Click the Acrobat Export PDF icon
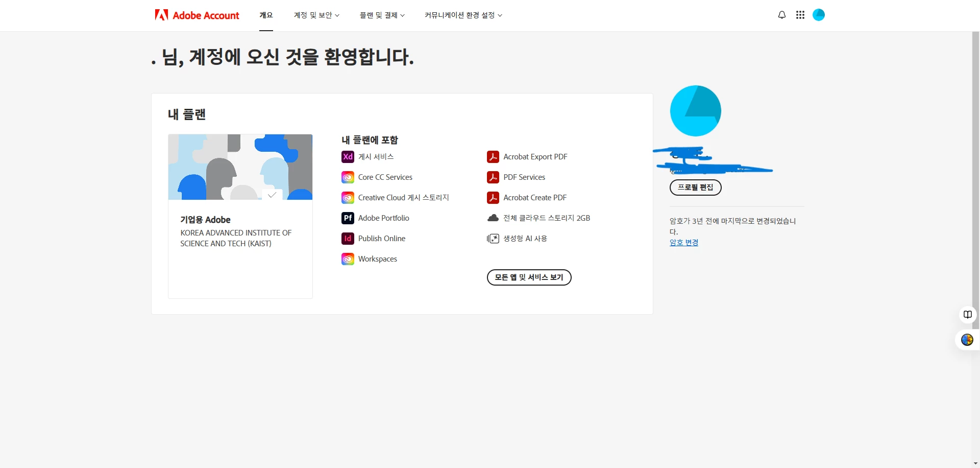Viewport: 980px width, 468px height. pyautogui.click(x=493, y=157)
